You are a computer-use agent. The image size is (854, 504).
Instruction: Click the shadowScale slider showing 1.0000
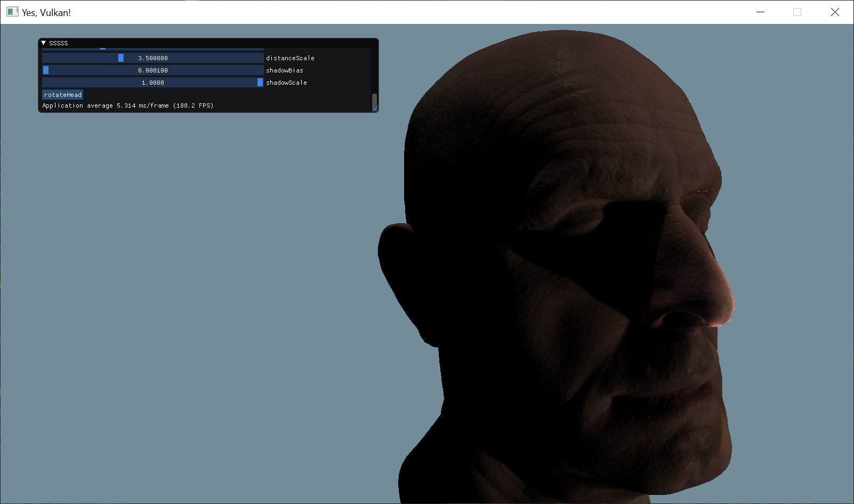click(x=153, y=83)
